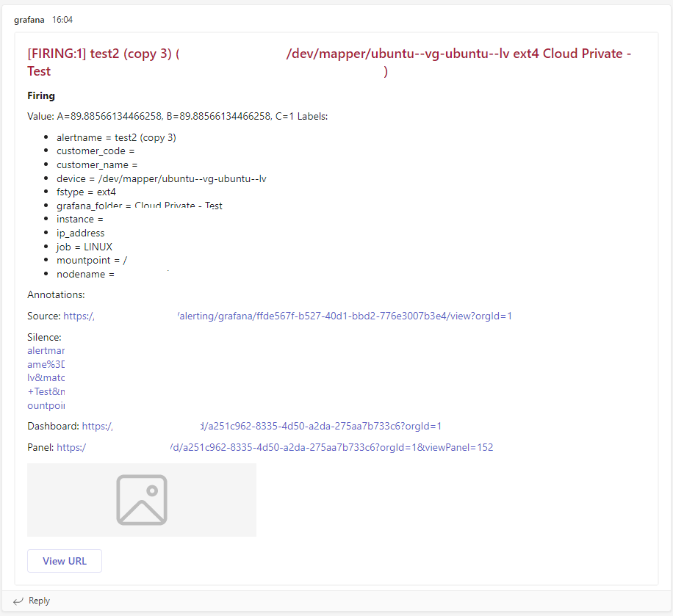Select the alertname = test2 bullet text
Image resolution: width=673 pixels, height=616 pixels.
pos(115,137)
